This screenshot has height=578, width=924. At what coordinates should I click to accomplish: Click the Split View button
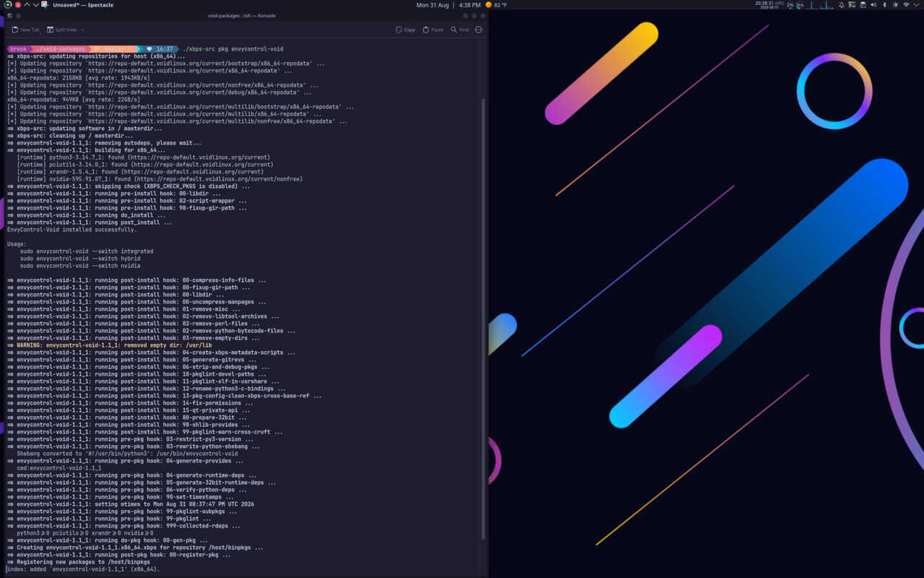click(61, 30)
